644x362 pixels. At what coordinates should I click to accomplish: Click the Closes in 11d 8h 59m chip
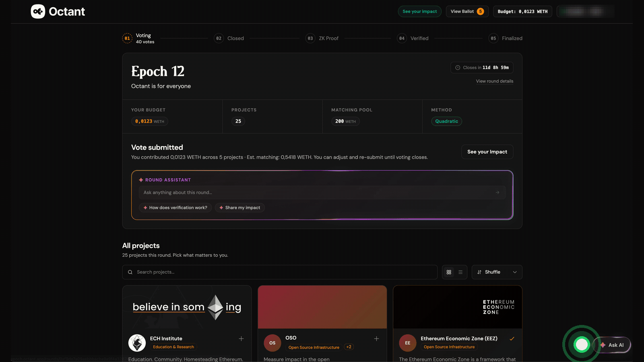click(x=482, y=68)
